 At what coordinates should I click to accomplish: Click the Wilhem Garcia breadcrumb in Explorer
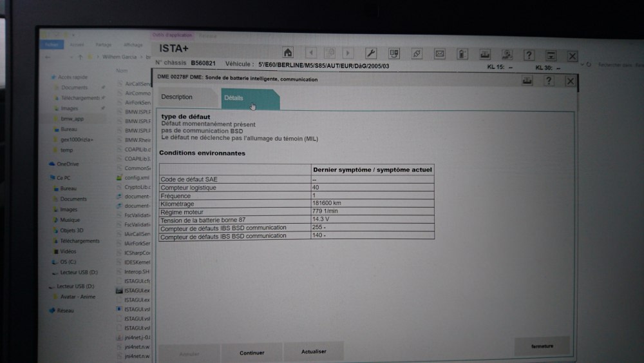120,57
